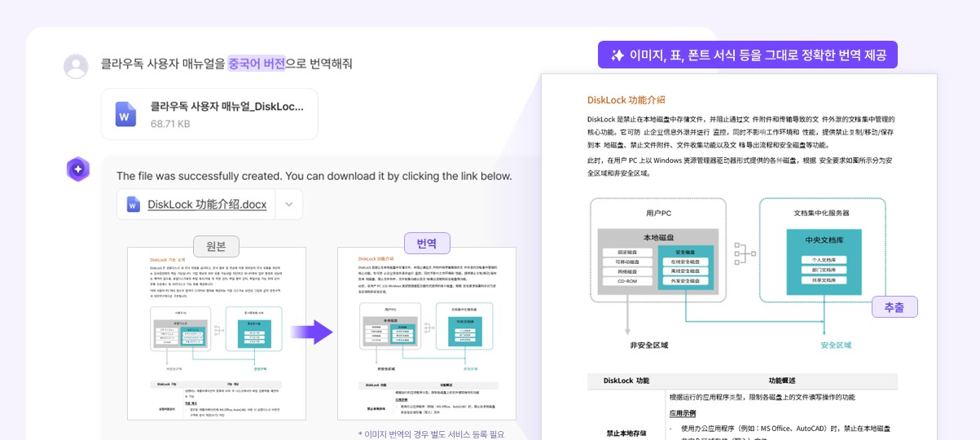Screen dimensions: 980x440
Task: Open the translated document thumbnail
Action: (427, 333)
